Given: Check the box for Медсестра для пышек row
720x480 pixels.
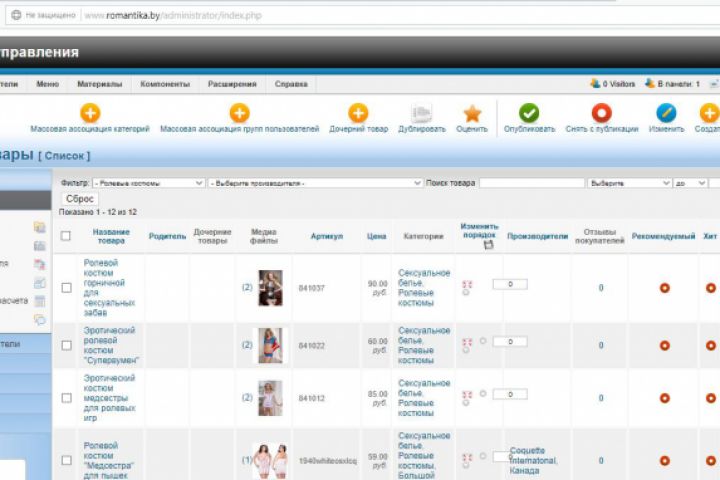Looking at the screenshot, I should pos(67,460).
